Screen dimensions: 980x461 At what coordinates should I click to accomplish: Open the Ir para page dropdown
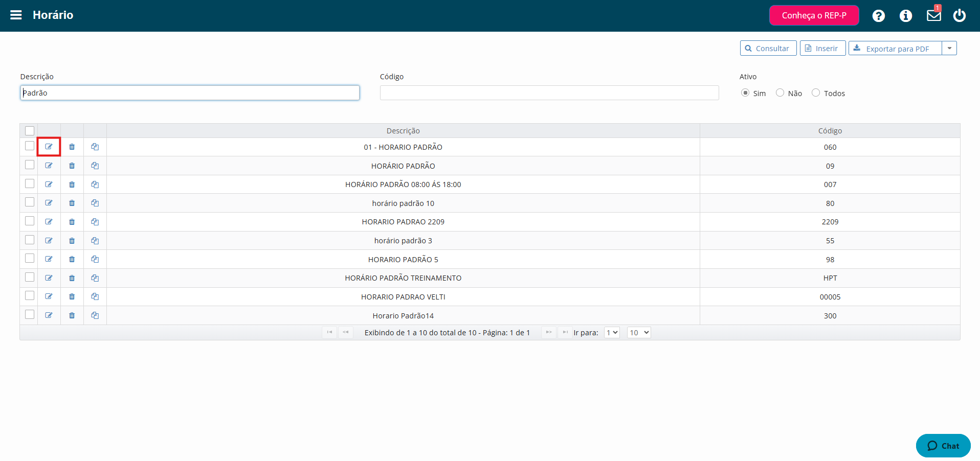pyautogui.click(x=612, y=333)
